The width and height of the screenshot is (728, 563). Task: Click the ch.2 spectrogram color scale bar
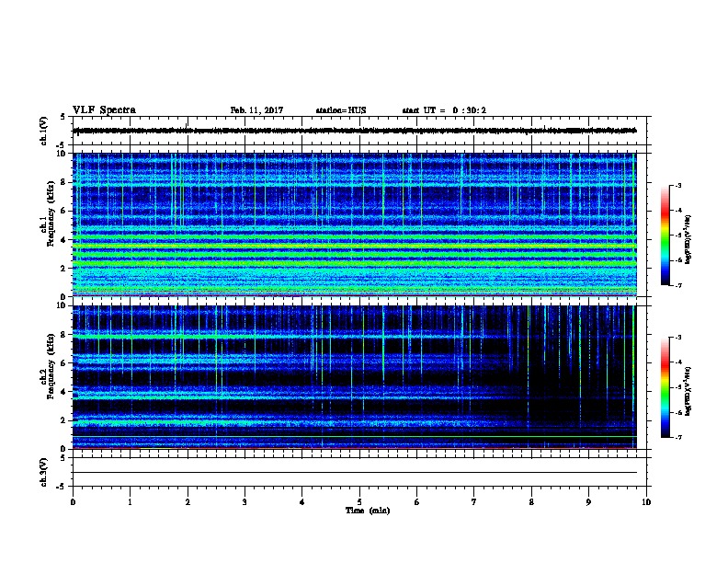(665, 387)
